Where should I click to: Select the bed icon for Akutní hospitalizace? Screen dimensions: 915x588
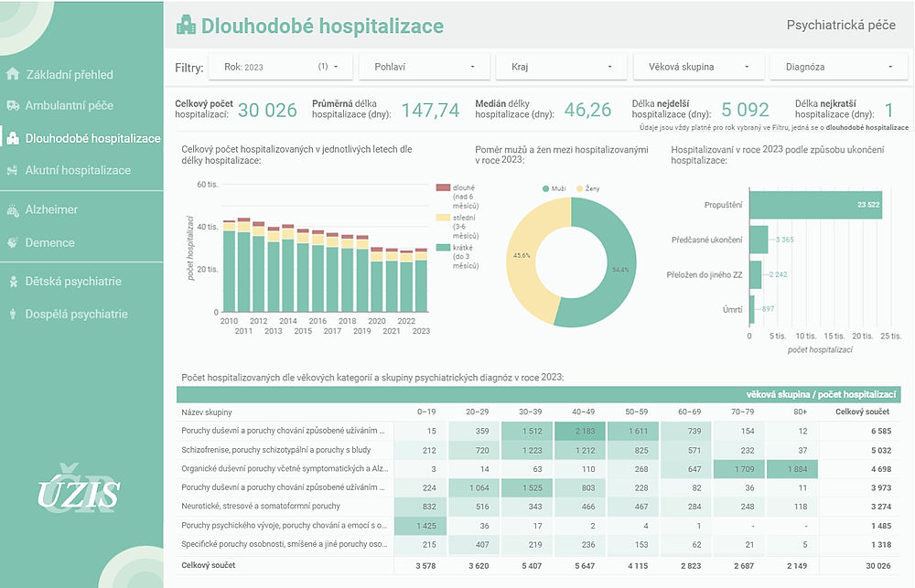point(12,170)
